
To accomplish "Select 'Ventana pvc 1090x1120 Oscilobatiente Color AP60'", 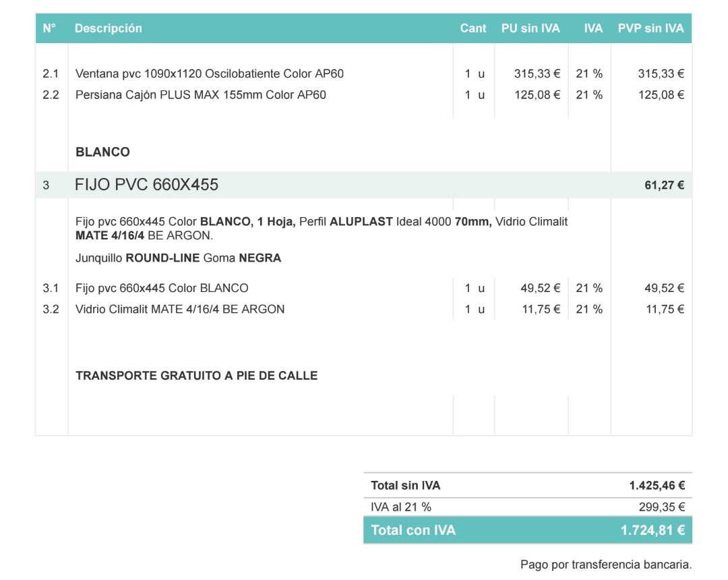I will 210,74.
